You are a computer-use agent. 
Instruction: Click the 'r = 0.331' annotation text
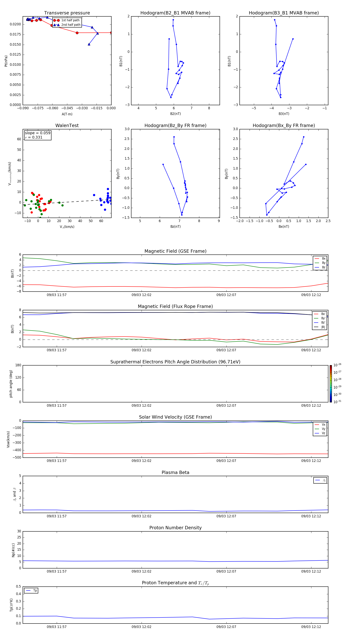click(x=34, y=137)
